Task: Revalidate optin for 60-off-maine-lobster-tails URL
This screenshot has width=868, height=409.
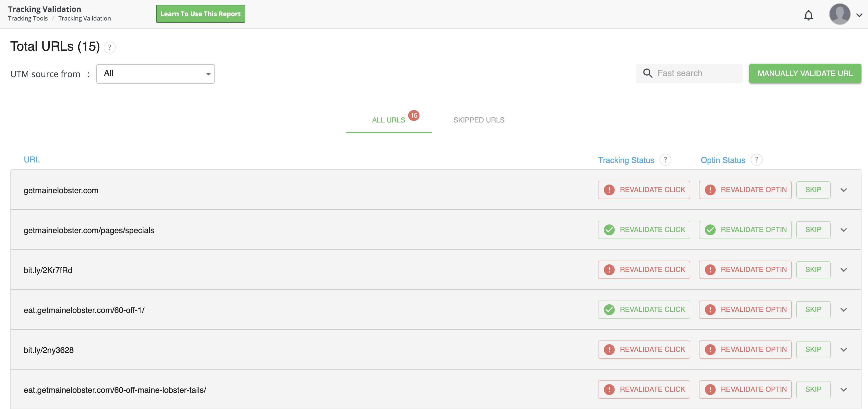Action: (x=745, y=390)
